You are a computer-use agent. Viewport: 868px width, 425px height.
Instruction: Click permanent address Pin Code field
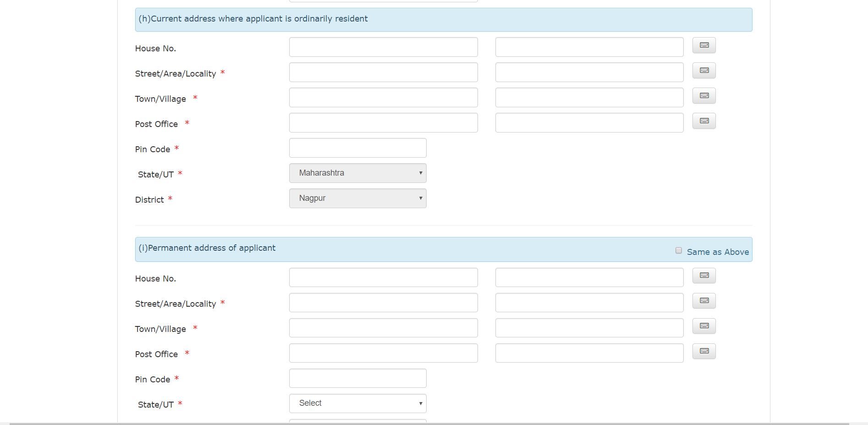coord(357,378)
